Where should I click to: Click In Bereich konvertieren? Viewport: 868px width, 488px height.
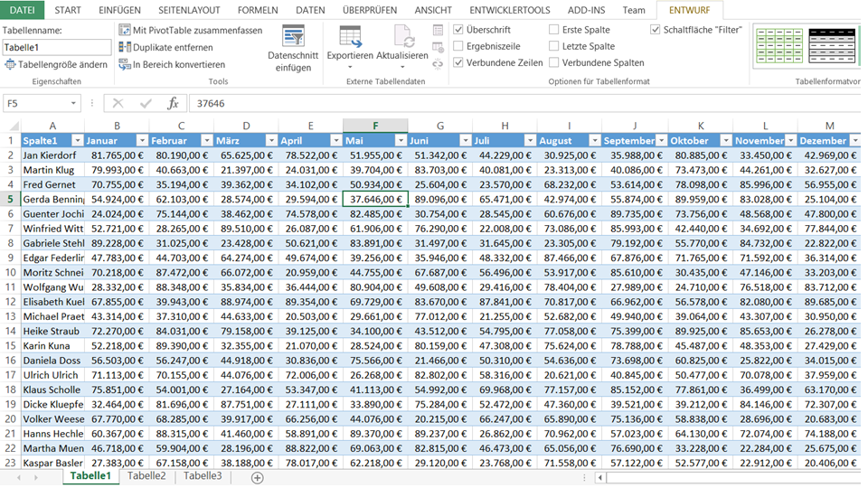[172, 64]
